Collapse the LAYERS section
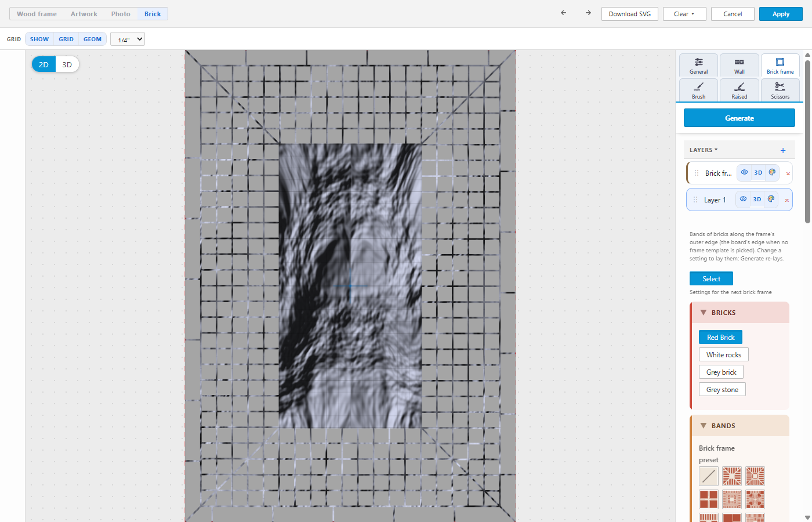Screen dimensions: 812x522 [x=704, y=150]
